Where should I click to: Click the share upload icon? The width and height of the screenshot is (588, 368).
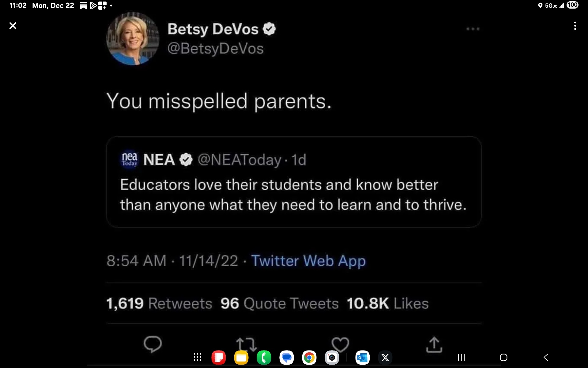point(434,345)
